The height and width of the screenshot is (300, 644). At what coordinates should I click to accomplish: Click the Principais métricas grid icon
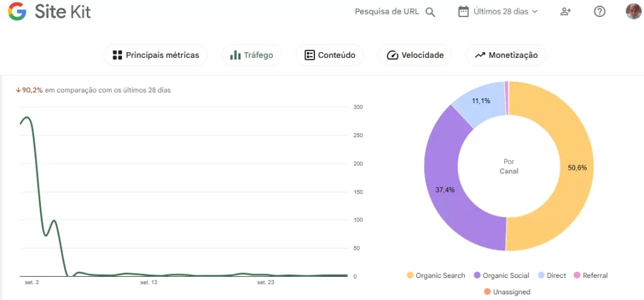117,55
